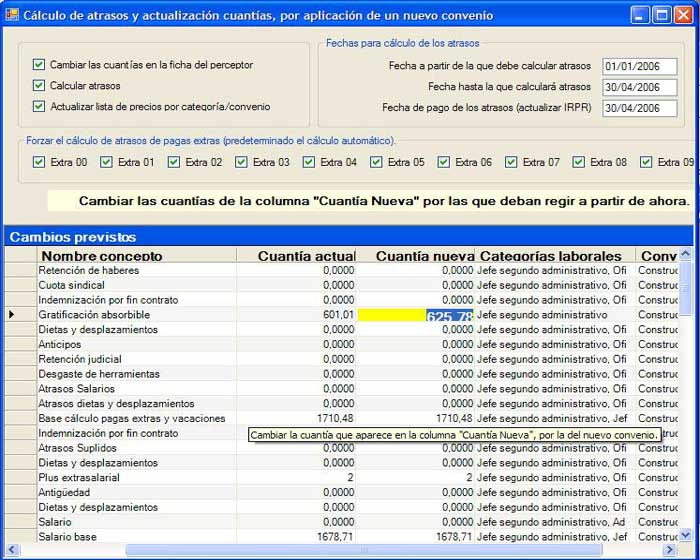Toggle the 'Extra 03' checkbox

[242, 162]
